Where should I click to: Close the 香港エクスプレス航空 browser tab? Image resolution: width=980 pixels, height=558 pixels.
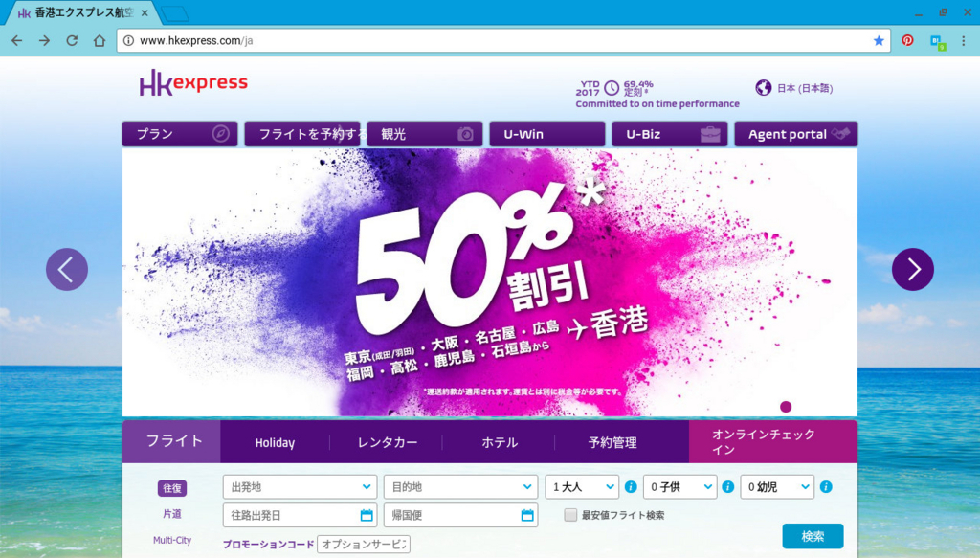(x=145, y=12)
